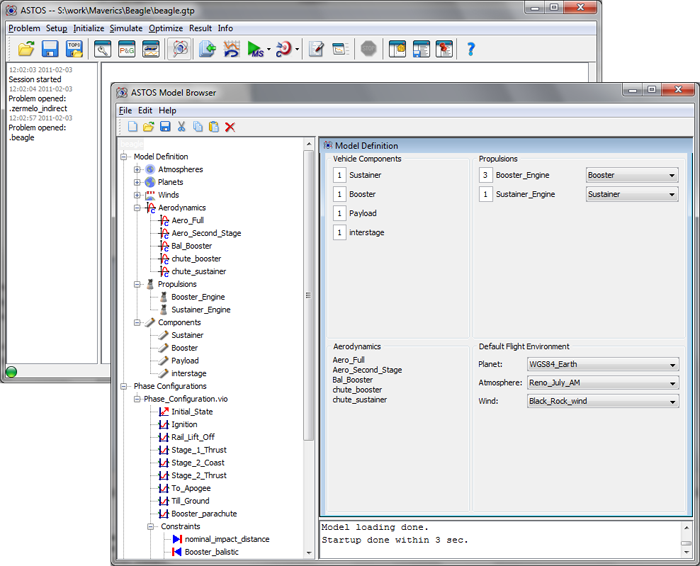Expand the Atmospheres tree node
This screenshot has height=566, width=700.
point(137,170)
